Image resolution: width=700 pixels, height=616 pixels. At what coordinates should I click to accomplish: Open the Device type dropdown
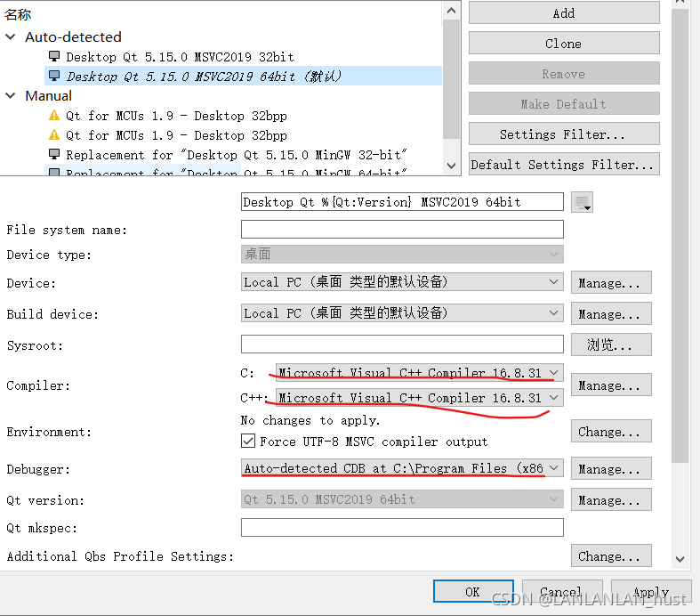pyautogui.click(x=402, y=255)
